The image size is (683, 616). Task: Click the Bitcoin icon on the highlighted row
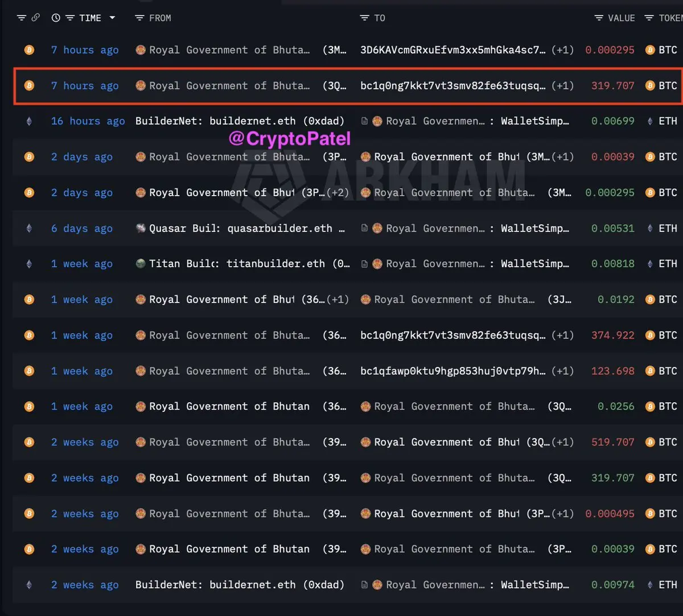(29, 86)
